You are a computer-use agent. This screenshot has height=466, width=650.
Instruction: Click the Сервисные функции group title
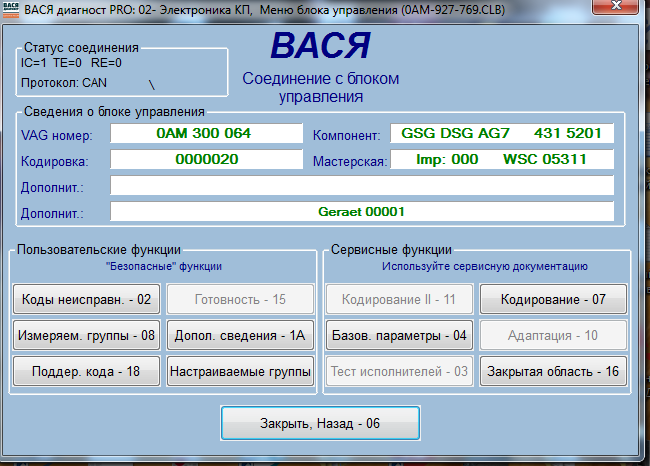click(x=391, y=250)
